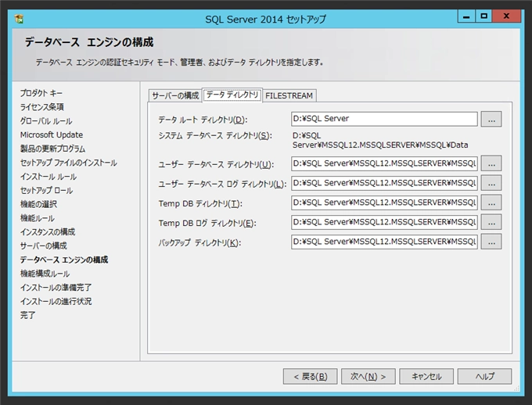Viewport: 532px width, 405px height.
Task: Click the バックアップ ディレクトリ input field
Action: [x=384, y=242]
